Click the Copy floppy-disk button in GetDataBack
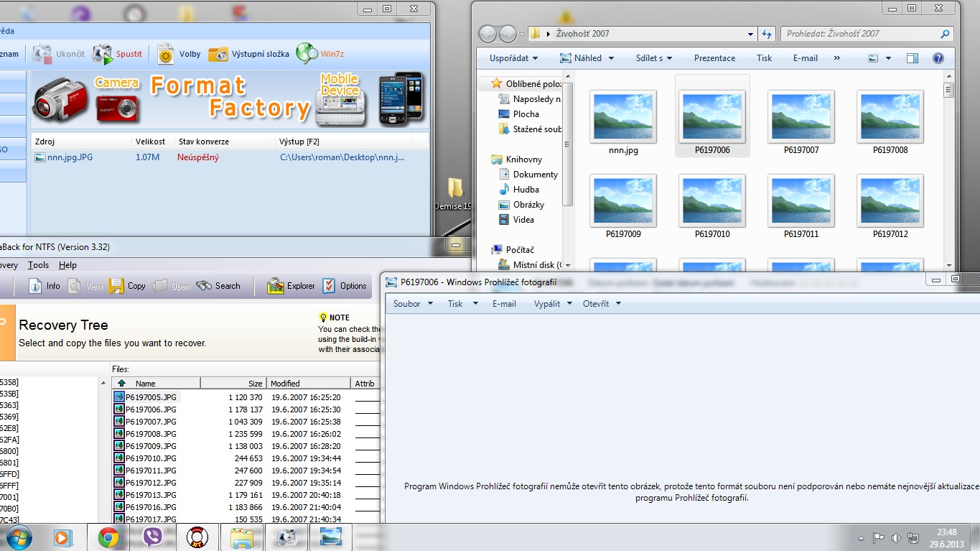Viewport: 980px width, 551px height. [x=127, y=286]
